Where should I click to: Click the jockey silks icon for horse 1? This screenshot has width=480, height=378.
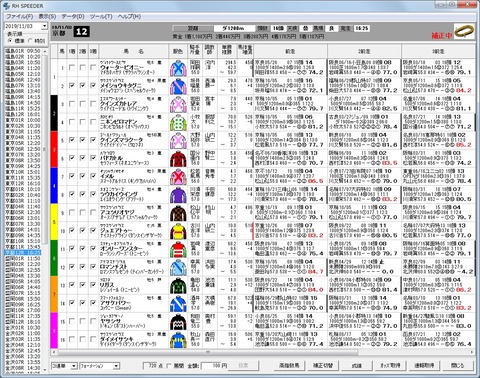[x=178, y=68]
